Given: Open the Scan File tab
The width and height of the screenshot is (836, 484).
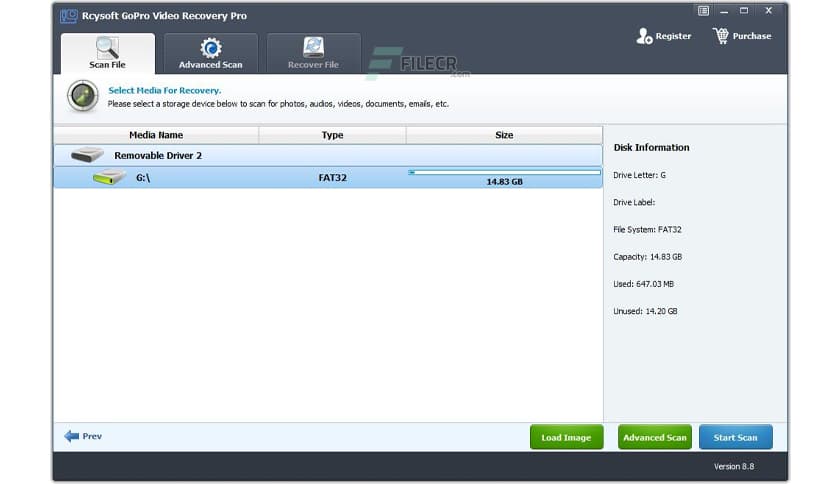Looking at the screenshot, I should pos(108,53).
